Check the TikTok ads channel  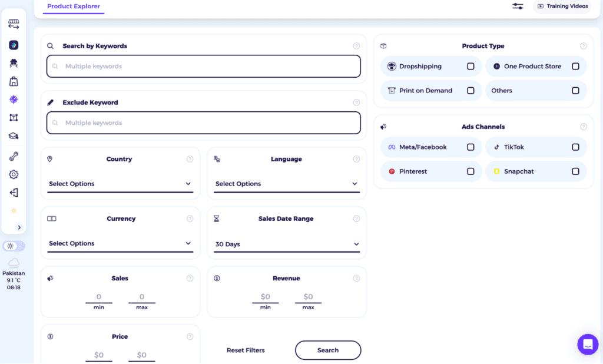coord(575,147)
